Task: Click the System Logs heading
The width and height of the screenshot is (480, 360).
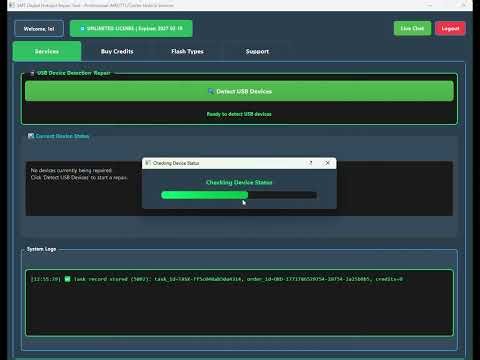Action: (x=41, y=249)
